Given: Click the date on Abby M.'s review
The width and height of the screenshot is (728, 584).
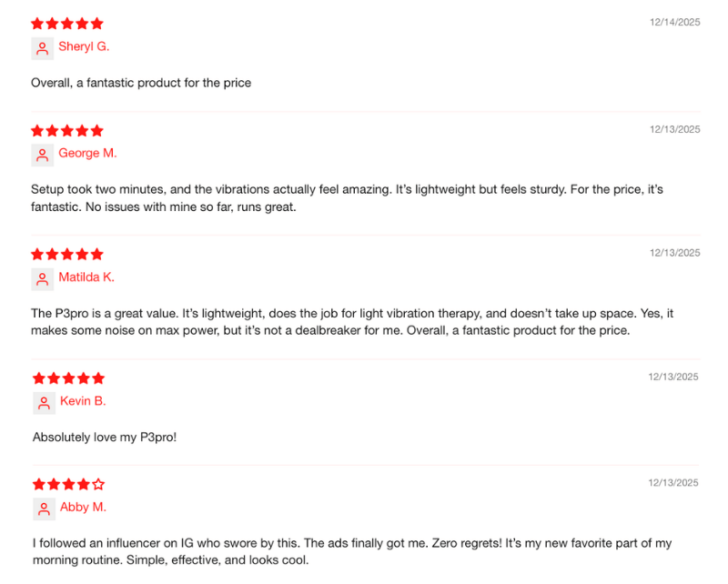Looking at the screenshot, I should pyautogui.click(x=673, y=482).
